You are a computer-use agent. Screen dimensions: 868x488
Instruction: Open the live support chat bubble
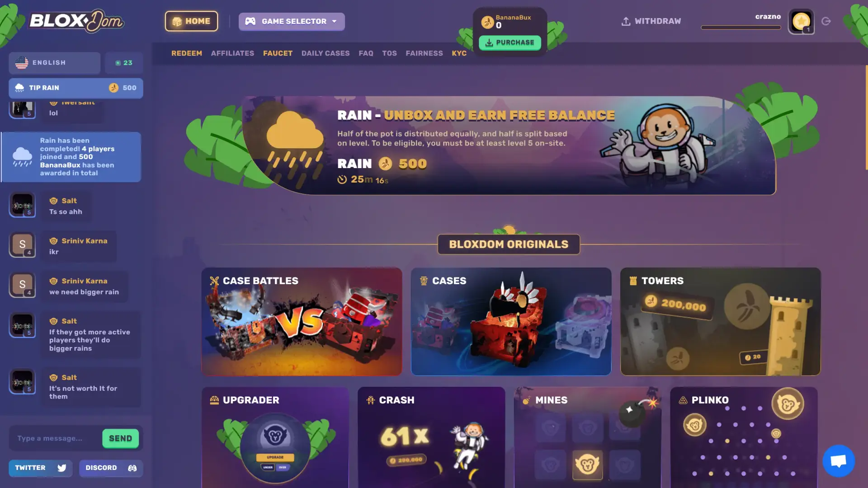(x=839, y=461)
